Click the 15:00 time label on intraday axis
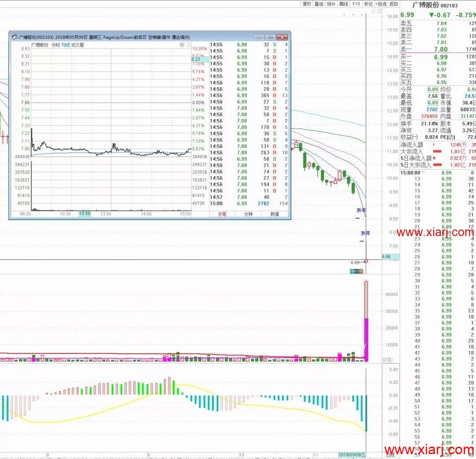The height and width of the screenshot is (459, 476). 185,214
